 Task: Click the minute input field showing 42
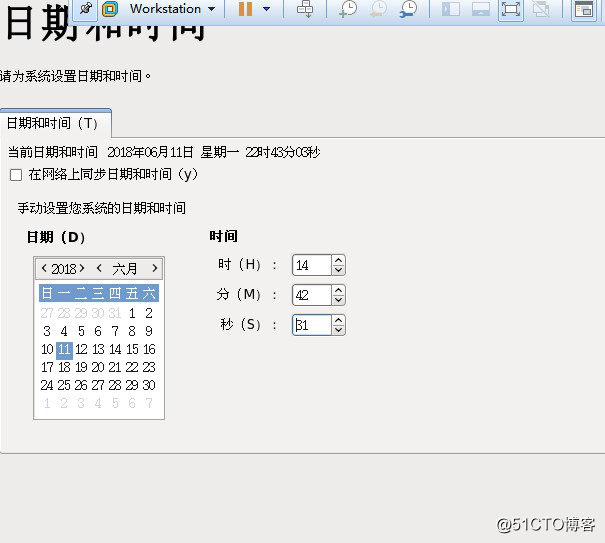pos(312,295)
